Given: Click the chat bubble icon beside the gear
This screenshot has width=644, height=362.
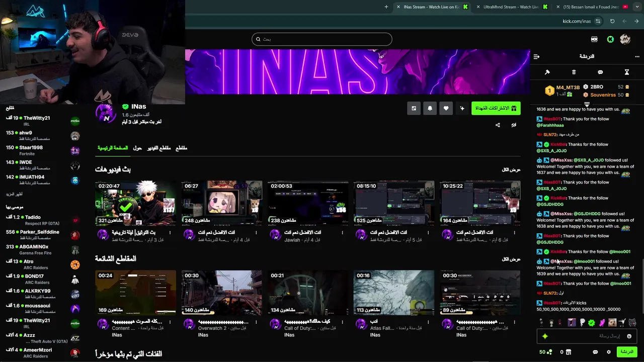Looking at the screenshot, I should 595,352.
